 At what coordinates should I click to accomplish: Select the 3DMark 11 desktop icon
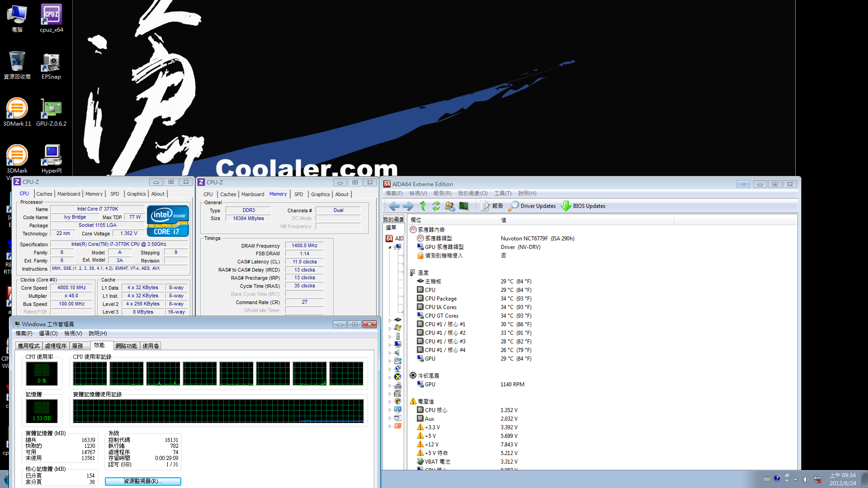[x=17, y=112]
